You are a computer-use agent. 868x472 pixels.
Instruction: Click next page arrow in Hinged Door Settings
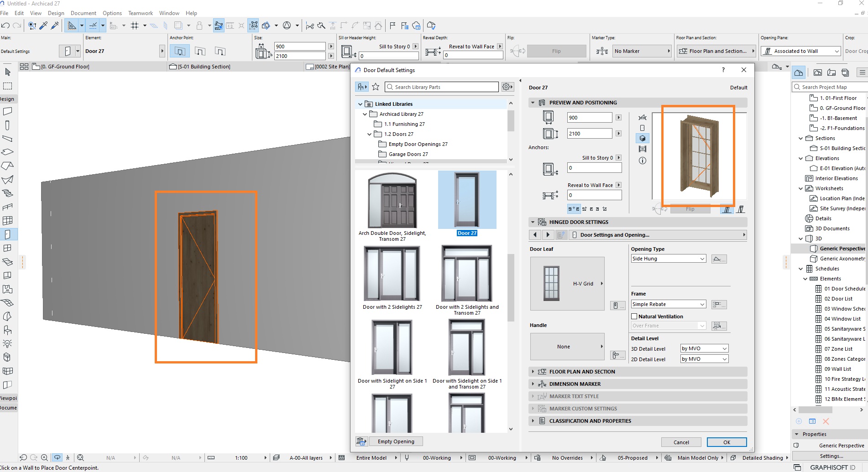pos(548,235)
